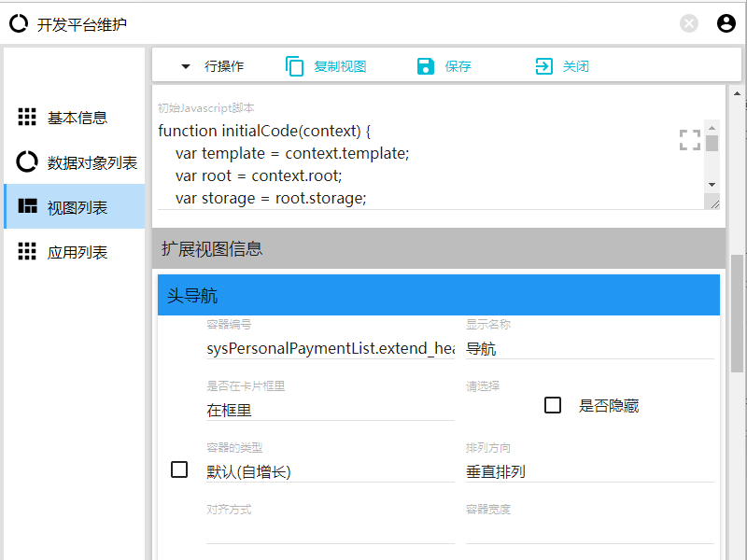This screenshot has width=747, height=560.
Task: Open the 行操作 dropdown menu
Action: tap(212, 66)
